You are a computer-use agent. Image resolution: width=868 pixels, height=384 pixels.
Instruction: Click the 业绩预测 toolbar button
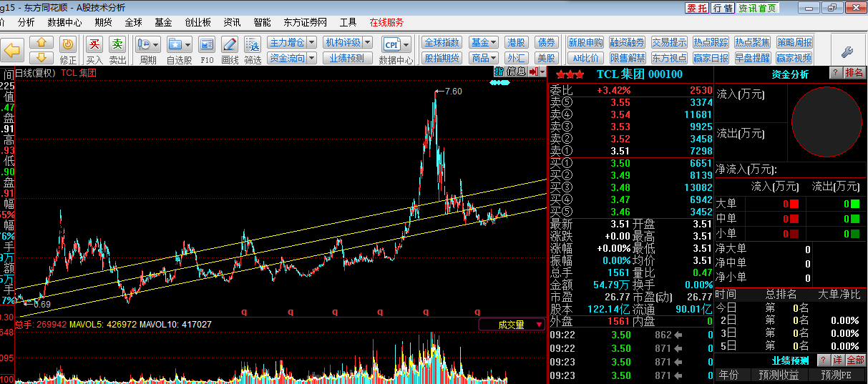pyautogui.click(x=347, y=59)
